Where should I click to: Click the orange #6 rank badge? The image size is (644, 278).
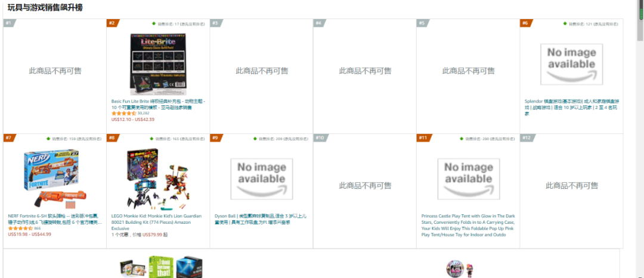(525, 23)
